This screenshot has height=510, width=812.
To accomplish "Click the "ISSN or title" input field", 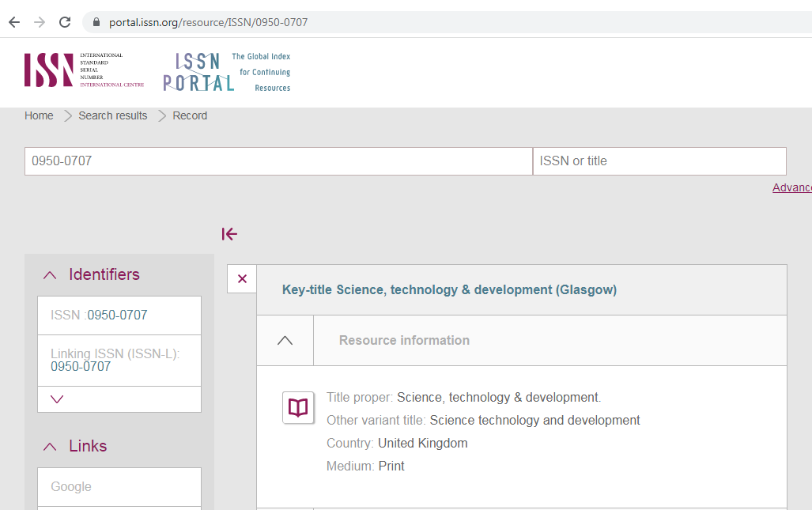I will coord(659,161).
